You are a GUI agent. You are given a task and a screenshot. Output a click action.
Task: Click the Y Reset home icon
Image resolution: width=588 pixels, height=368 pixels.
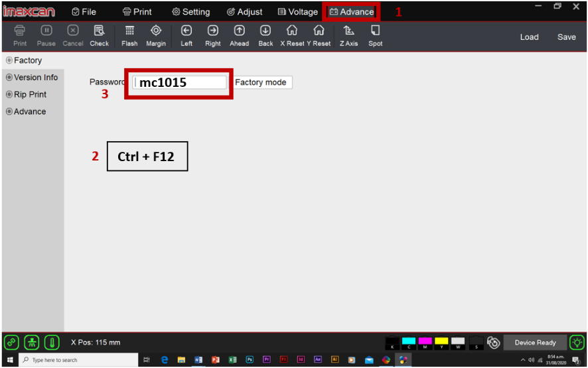click(x=319, y=36)
